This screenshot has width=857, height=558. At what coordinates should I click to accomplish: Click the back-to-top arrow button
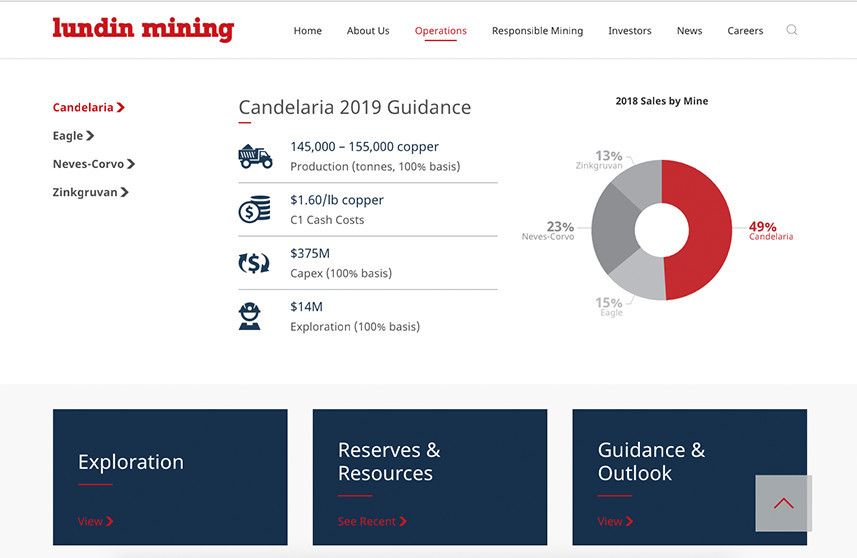783,503
